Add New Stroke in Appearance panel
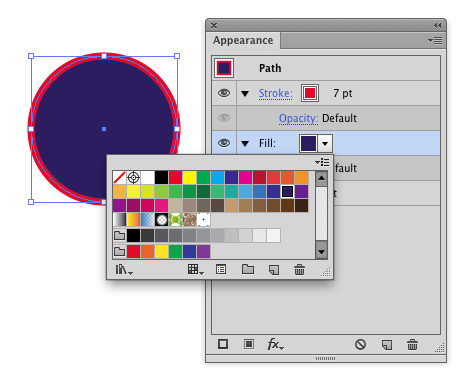 (223, 344)
